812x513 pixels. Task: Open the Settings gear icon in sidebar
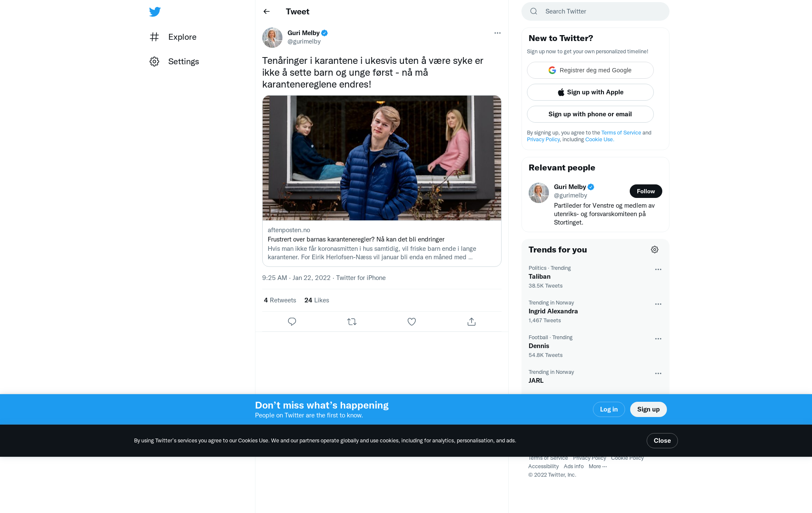click(x=154, y=61)
